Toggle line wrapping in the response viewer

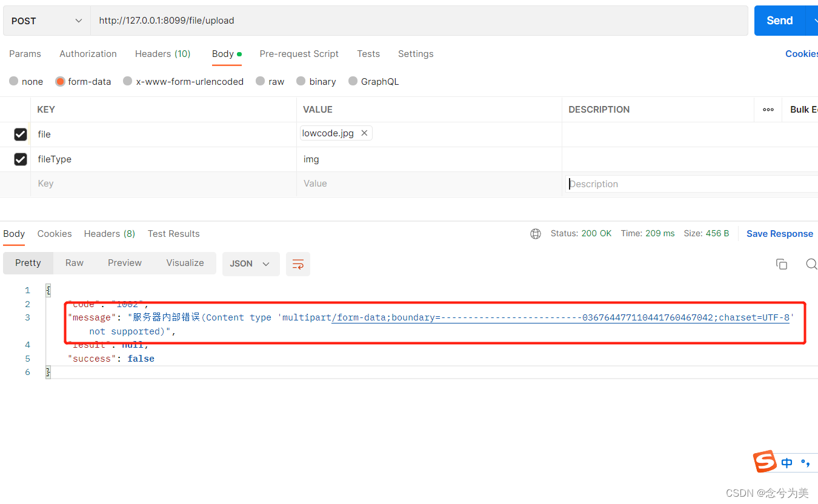tap(298, 264)
